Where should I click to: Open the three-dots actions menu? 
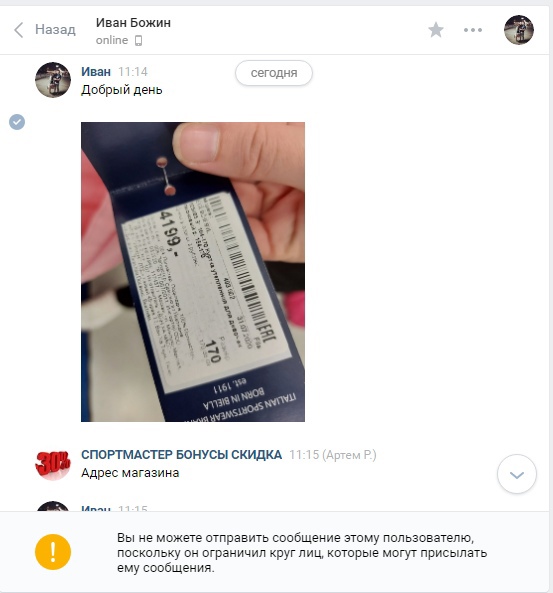473,30
